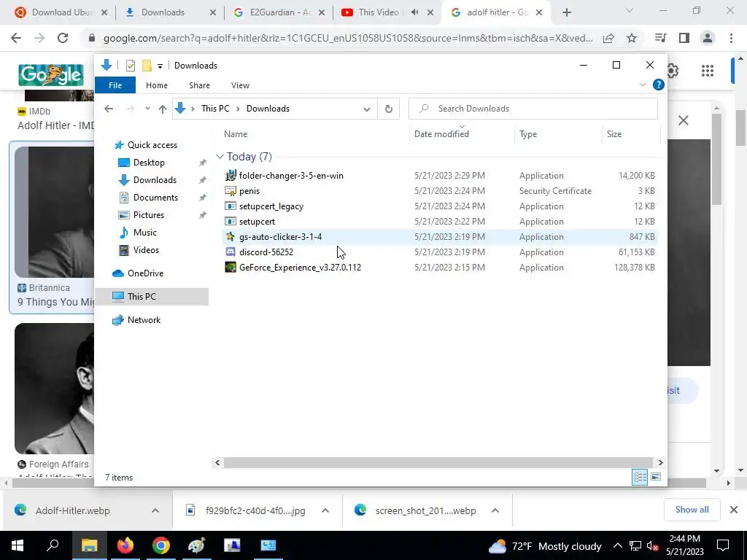Open Chrome three-dot menu
The width and height of the screenshot is (747, 560).
(x=731, y=38)
